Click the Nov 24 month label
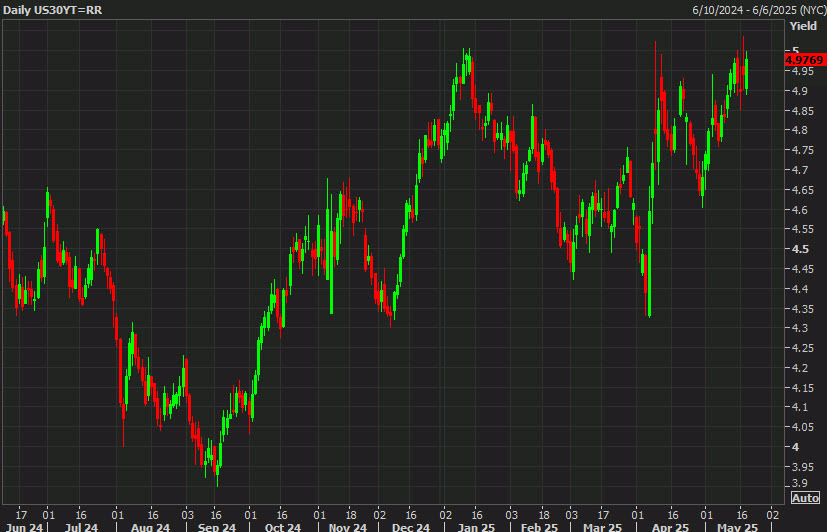 [x=347, y=526]
